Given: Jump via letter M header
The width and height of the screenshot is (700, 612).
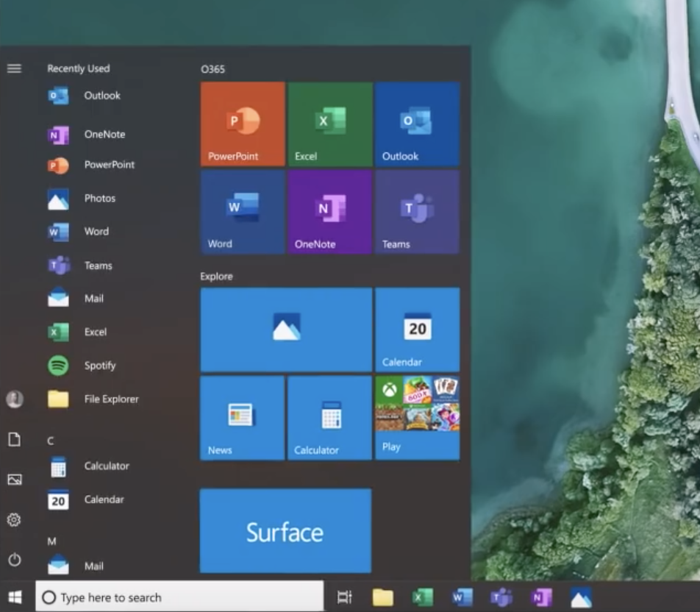Looking at the screenshot, I should point(51,541).
